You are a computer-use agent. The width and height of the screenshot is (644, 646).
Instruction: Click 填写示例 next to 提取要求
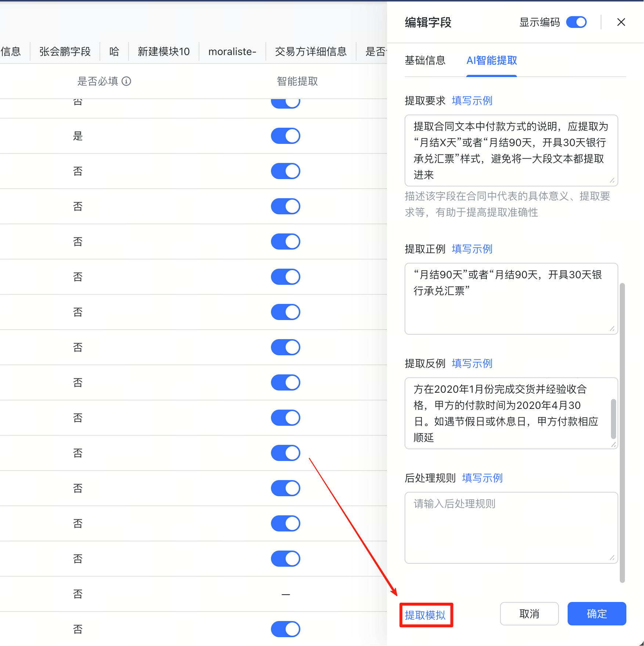[x=472, y=101]
